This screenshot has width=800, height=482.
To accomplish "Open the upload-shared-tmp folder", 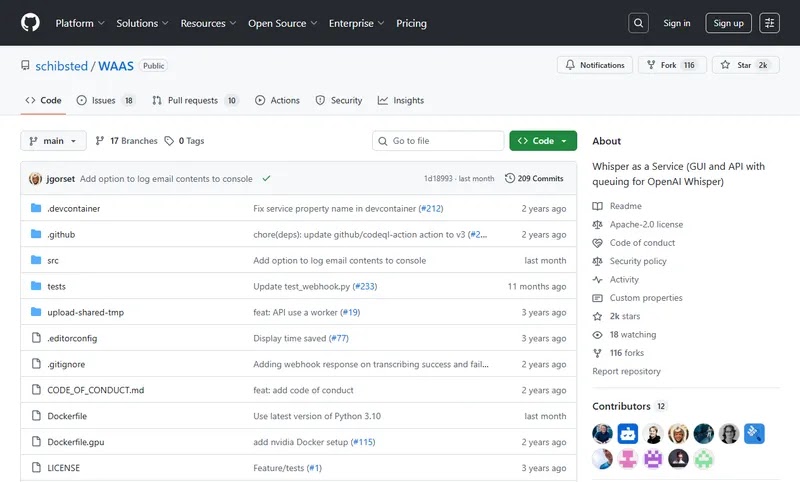I will [x=86, y=312].
